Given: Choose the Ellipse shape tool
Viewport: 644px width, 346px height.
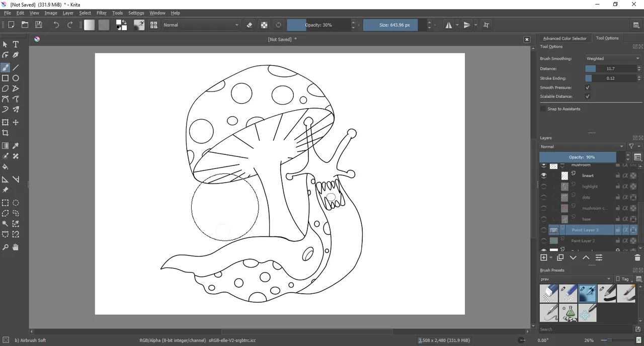Looking at the screenshot, I should pyautogui.click(x=16, y=78).
